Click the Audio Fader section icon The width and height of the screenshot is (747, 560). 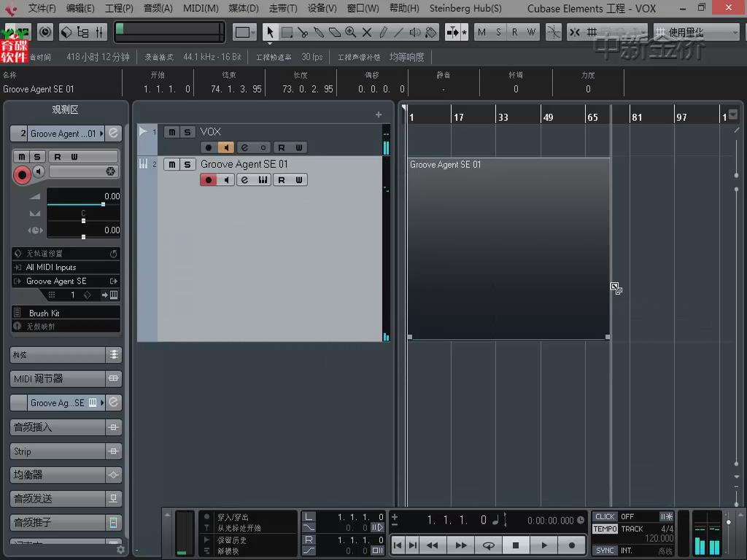pyautogui.click(x=113, y=522)
